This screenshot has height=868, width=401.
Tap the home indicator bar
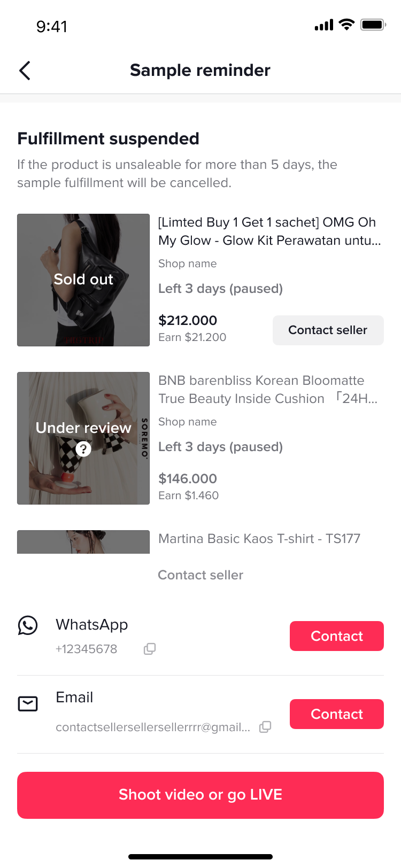(x=200, y=857)
